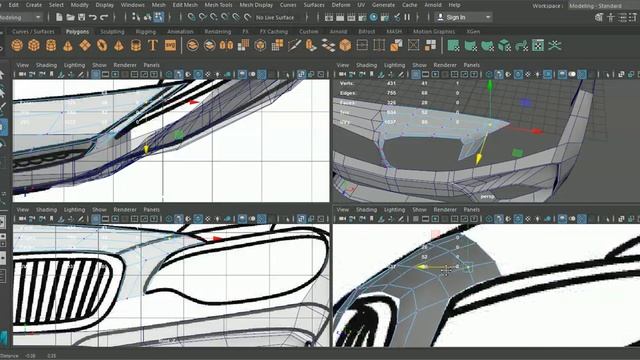Create a polygon torus from the shelf
The height and width of the screenshot is (360, 640).
[102, 45]
